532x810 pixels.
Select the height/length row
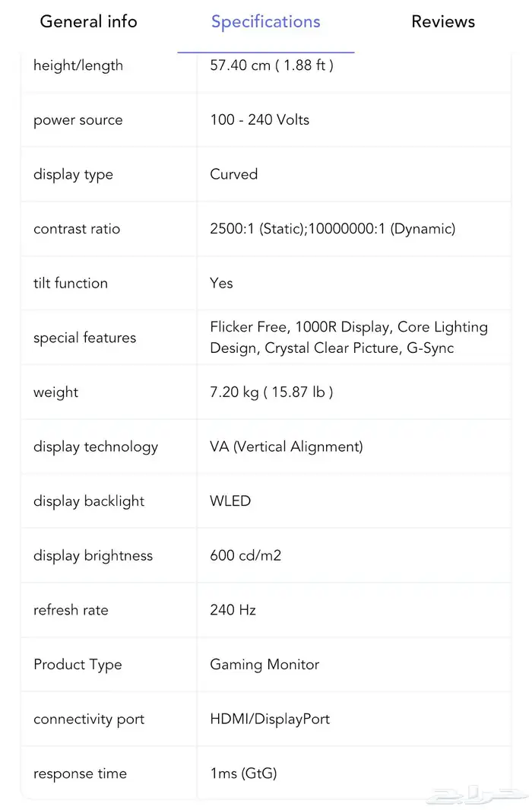click(x=78, y=65)
